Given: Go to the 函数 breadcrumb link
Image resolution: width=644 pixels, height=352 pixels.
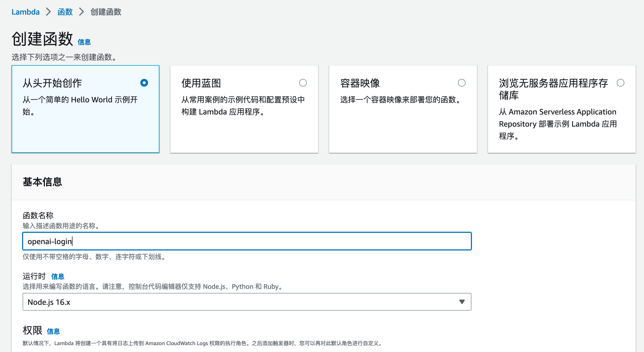Looking at the screenshot, I should pyautogui.click(x=65, y=12).
